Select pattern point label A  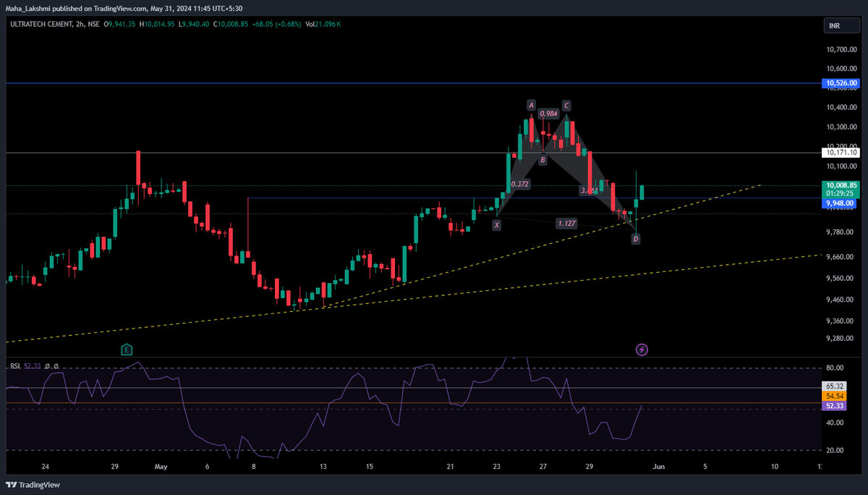531,106
